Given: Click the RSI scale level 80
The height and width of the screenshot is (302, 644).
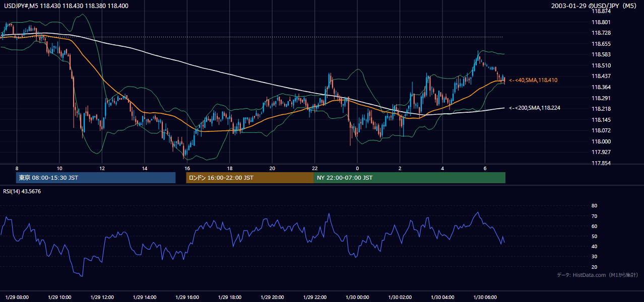Looking at the screenshot, I should [595, 206].
